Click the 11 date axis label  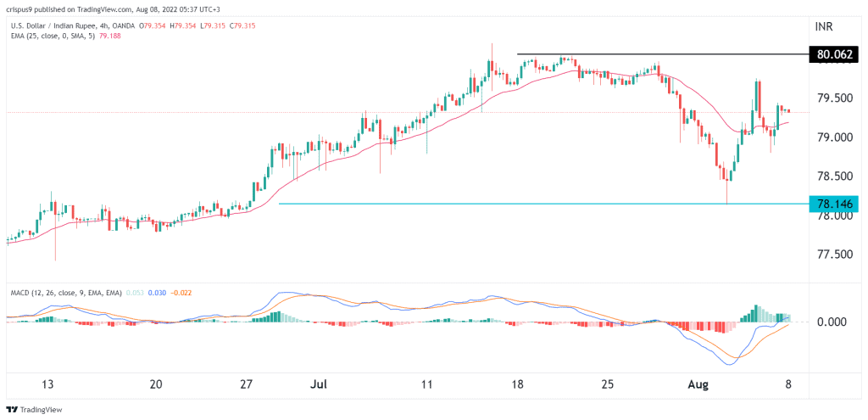click(426, 384)
